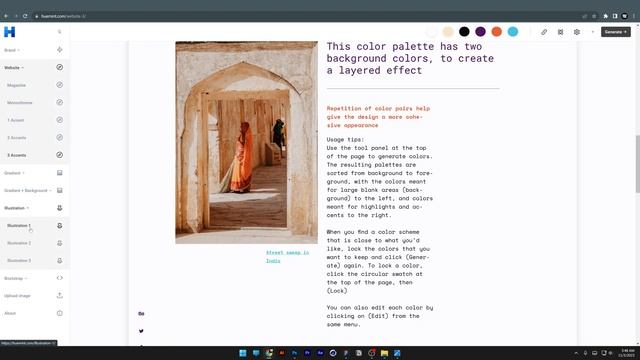Open the Illustration 3 template
640x360 pixels.
tap(19, 261)
